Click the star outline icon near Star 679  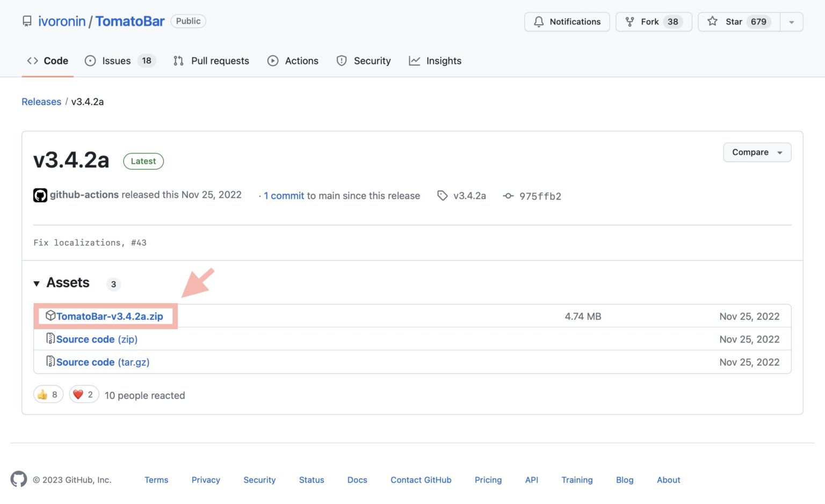pos(712,21)
